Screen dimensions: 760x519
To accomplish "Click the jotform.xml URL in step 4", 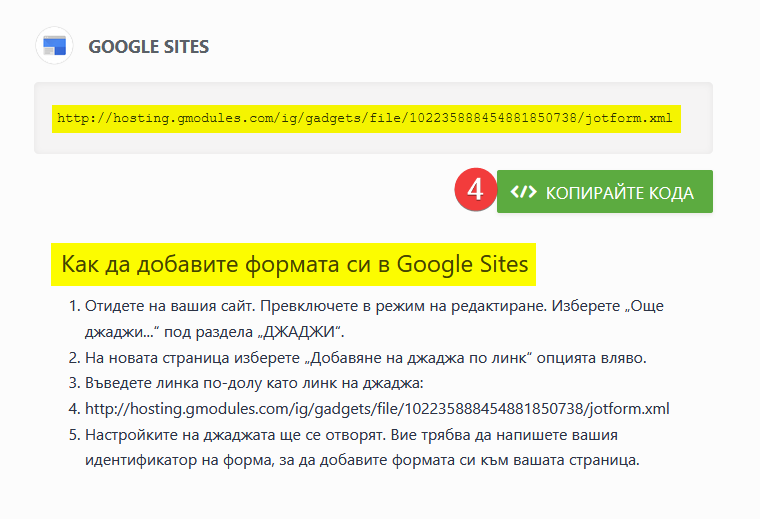I will point(377,409).
